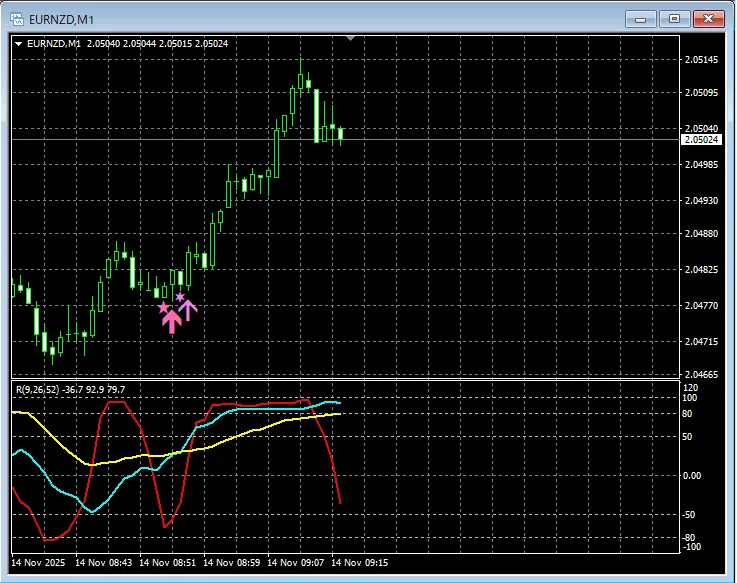
Task: Click the 14 Nov 08:51 time label
Action: click(x=167, y=562)
